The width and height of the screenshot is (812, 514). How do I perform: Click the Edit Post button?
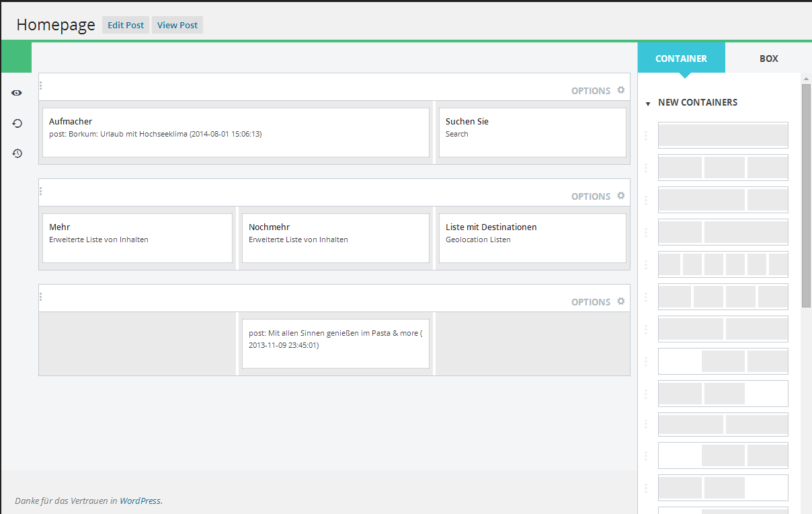pos(126,25)
